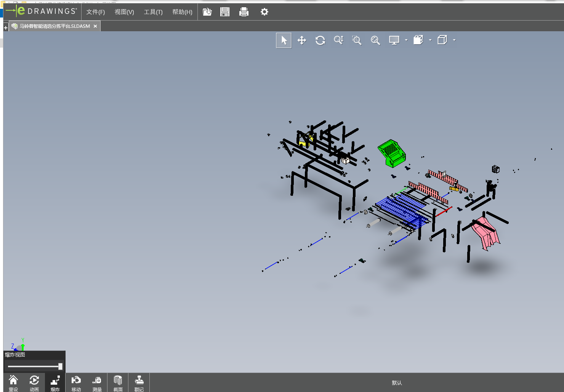564x392 pixels.
Task: Expand the monitor display dropdown arrow
Action: (406, 40)
